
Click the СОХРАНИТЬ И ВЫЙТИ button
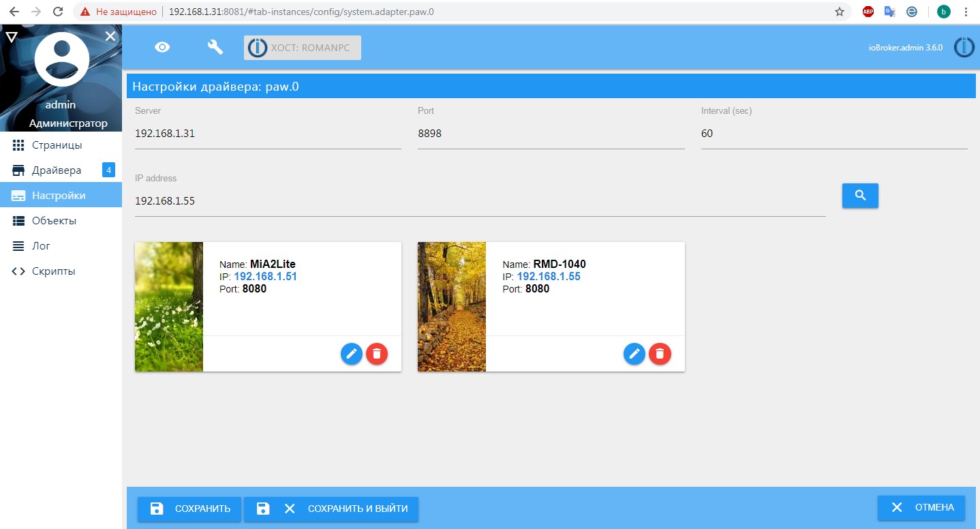click(x=331, y=509)
